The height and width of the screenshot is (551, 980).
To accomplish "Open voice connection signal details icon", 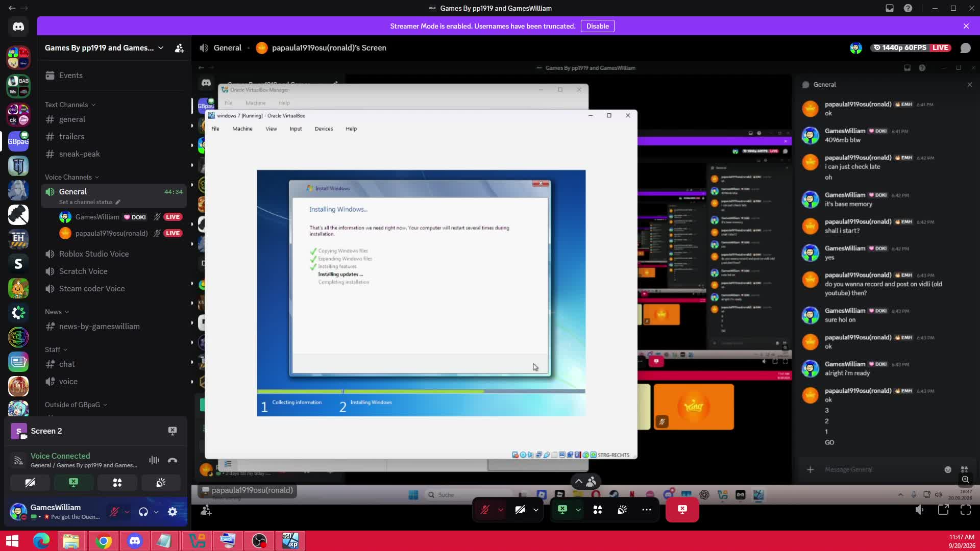I will tap(18, 460).
